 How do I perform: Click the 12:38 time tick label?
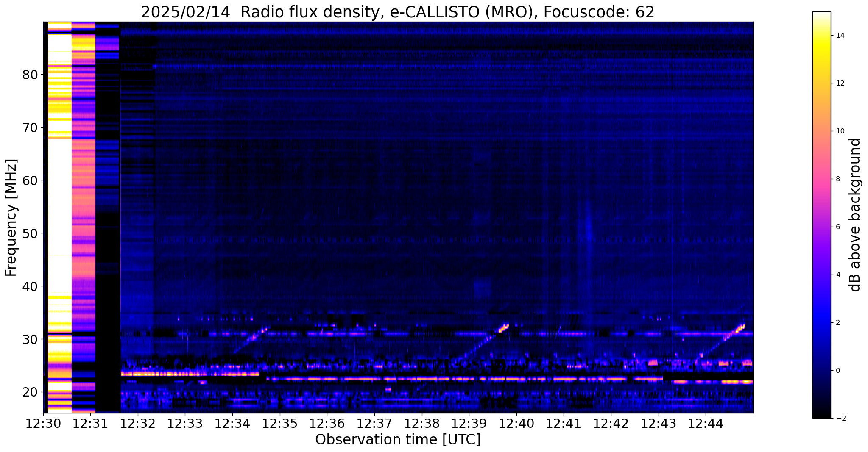(x=421, y=423)
